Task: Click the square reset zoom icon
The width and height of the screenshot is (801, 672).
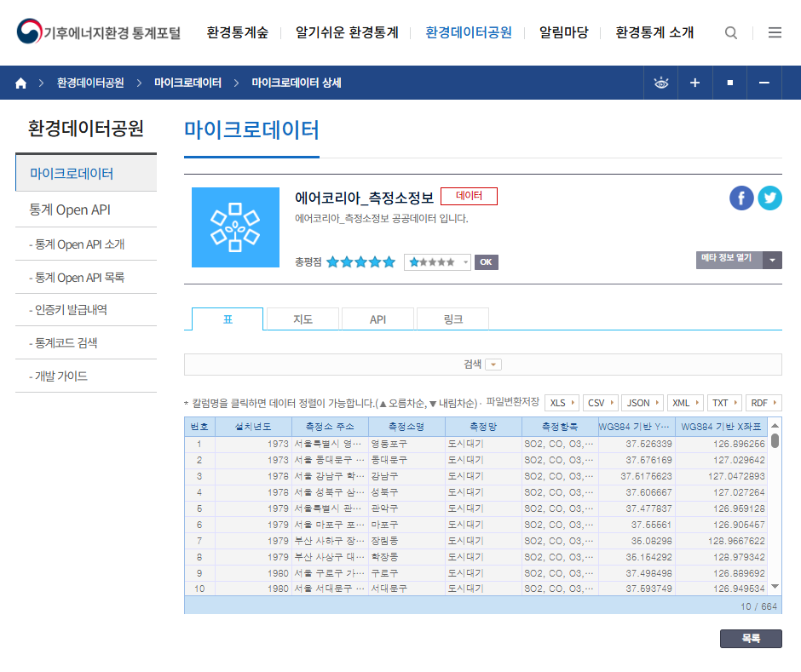Action: [729, 83]
